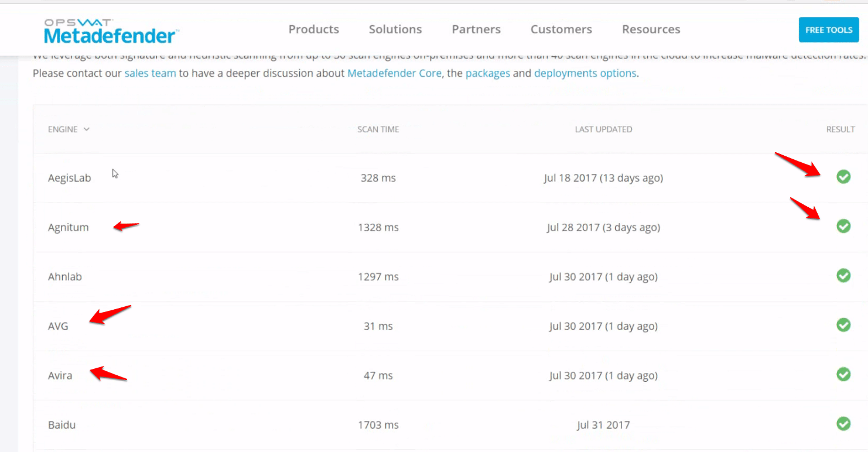Select the Agnitum engine name
The image size is (868, 452).
(69, 228)
